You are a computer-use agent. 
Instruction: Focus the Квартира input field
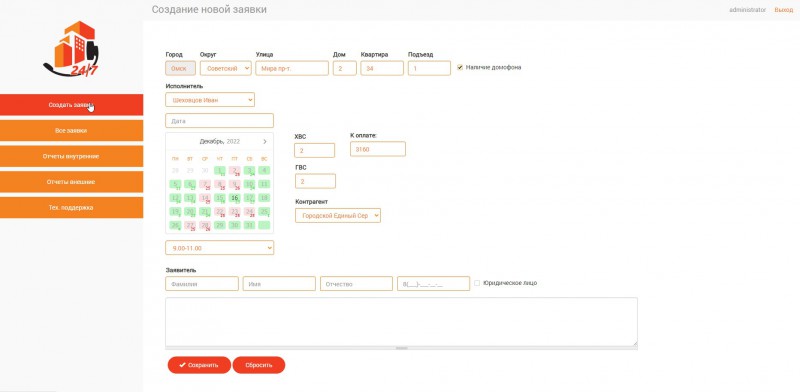382,68
